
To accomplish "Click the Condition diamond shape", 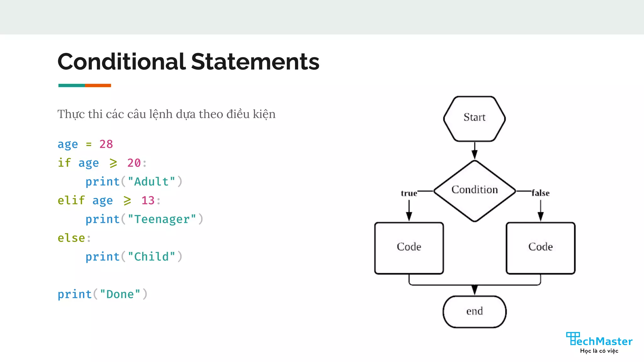I will (474, 190).
